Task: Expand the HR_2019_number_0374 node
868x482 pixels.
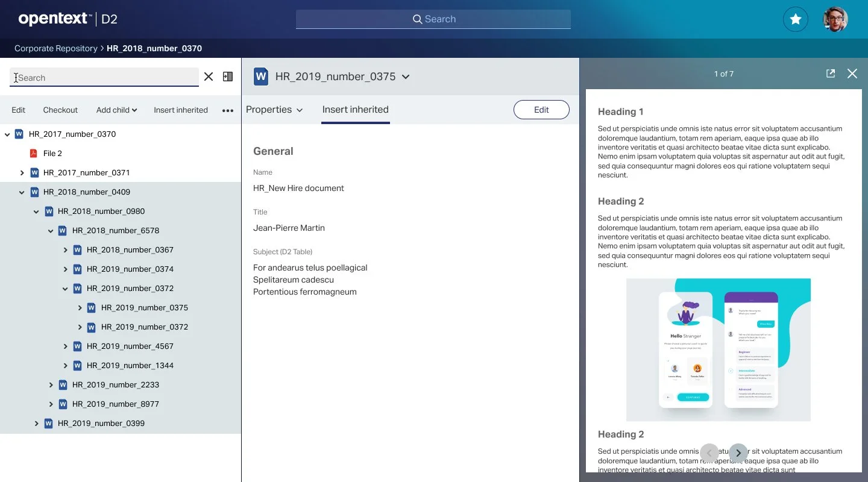Action: 65,269
